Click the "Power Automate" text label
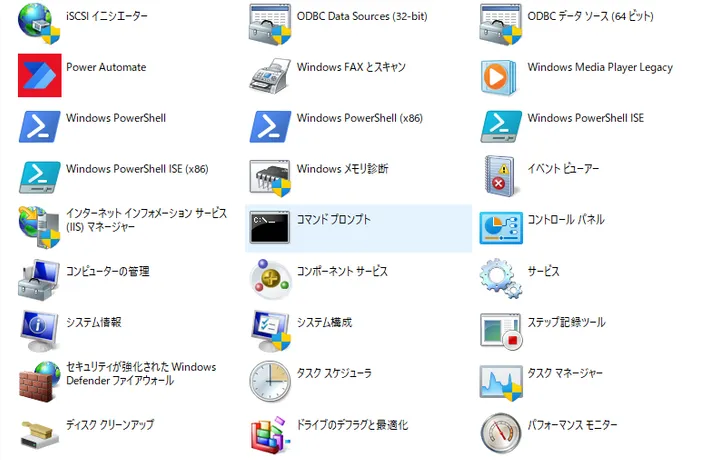Image resolution: width=720 pixels, height=467 pixels. click(x=106, y=67)
